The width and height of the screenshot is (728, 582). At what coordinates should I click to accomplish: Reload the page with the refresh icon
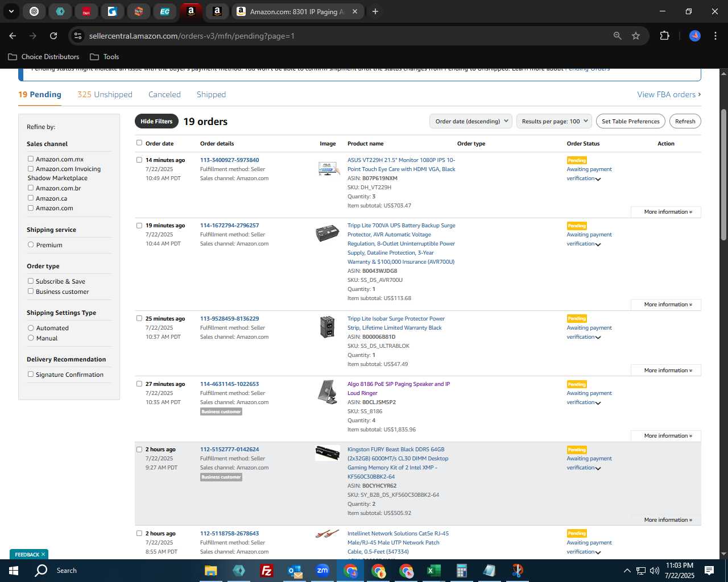53,36
